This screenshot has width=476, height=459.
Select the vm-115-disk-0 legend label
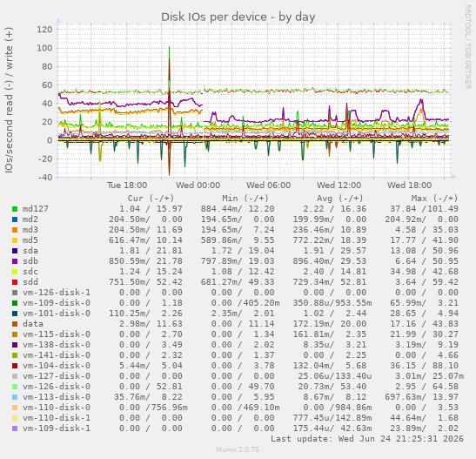click(x=57, y=334)
